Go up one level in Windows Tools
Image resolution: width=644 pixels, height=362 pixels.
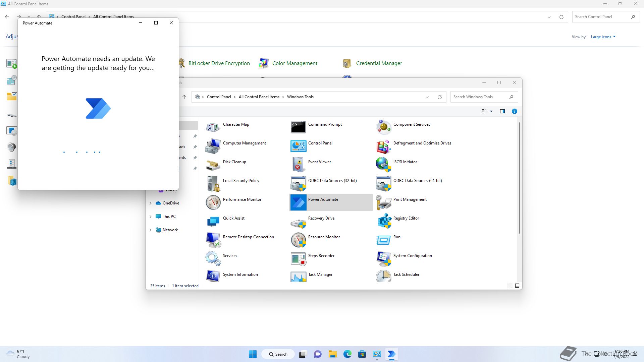point(184,97)
